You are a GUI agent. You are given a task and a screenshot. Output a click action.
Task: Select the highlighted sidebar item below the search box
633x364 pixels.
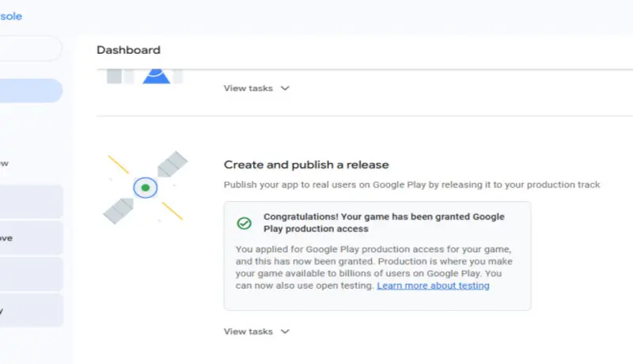click(x=30, y=90)
